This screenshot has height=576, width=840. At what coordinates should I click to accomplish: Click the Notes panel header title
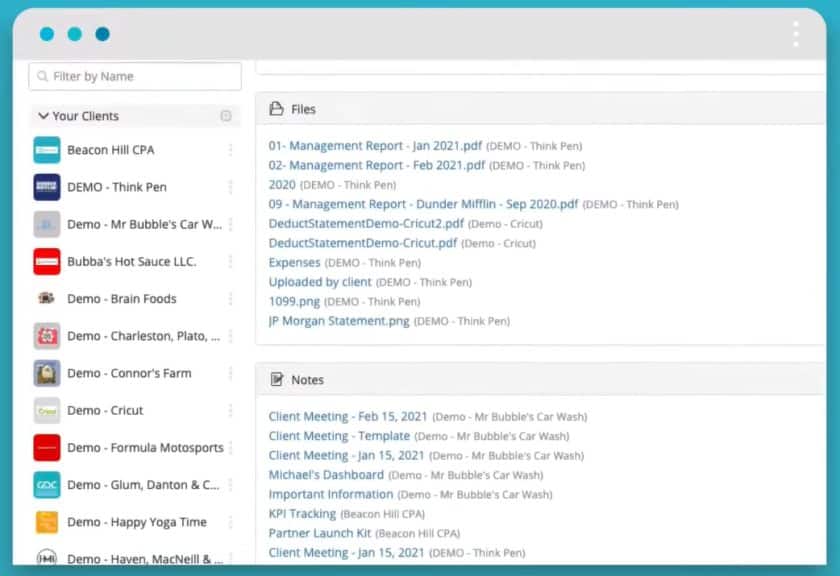(308, 380)
